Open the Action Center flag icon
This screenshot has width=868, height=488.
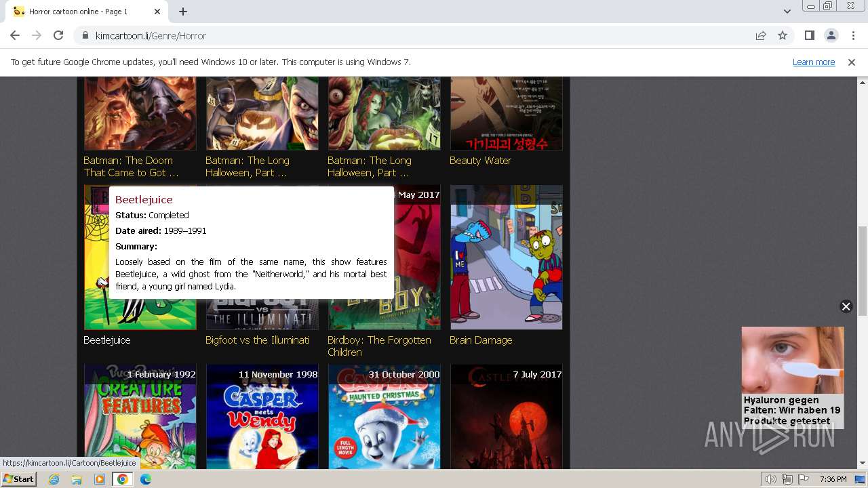click(804, 479)
